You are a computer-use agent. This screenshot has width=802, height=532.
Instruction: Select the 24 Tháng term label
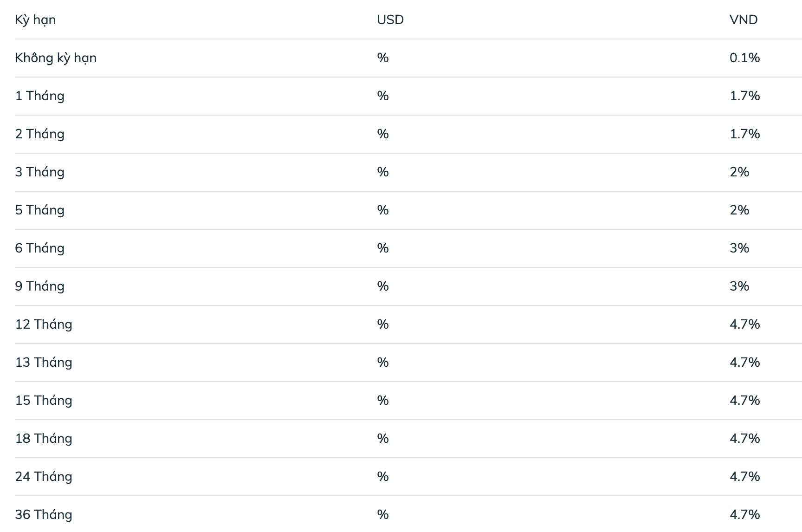(44, 477)
